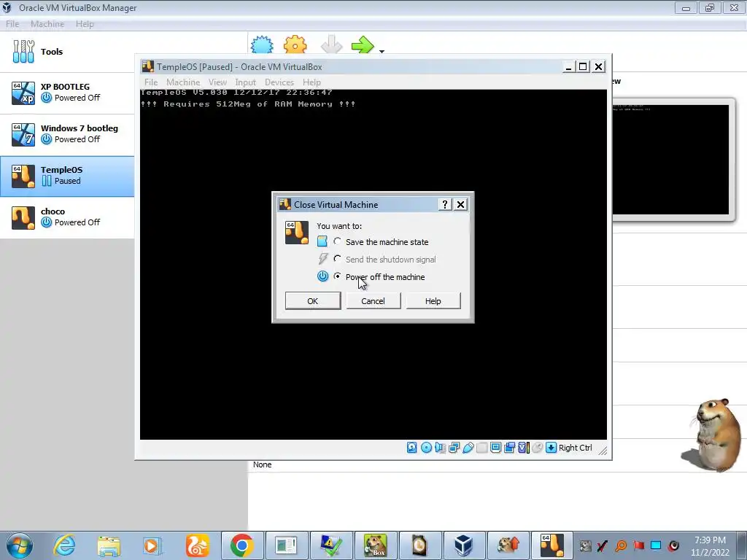747x560 pixels.
Task: Confirm with OK in Close Virtual Machine dialog
Action: (313, 301)
